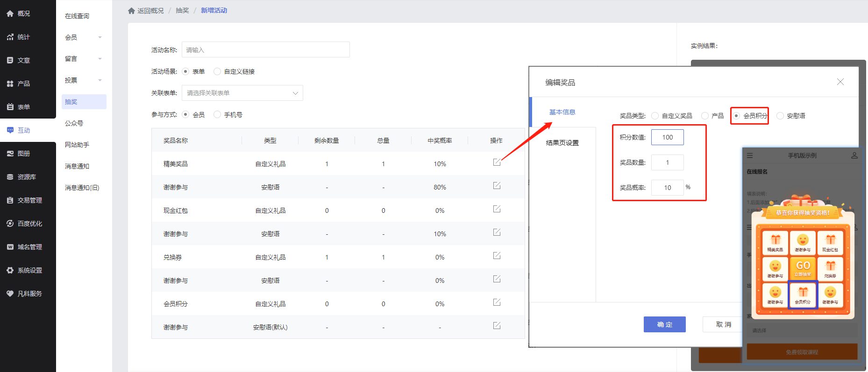Select 自定义奖品 prize type
Viewport: 868px width, 372px height.
[x=655, y=116]
